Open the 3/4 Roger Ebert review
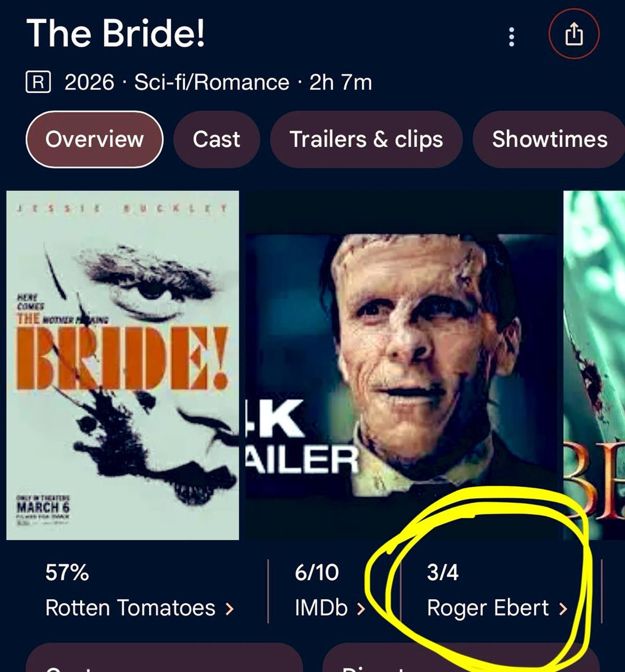The image size is (625, 672). point(443,573)
